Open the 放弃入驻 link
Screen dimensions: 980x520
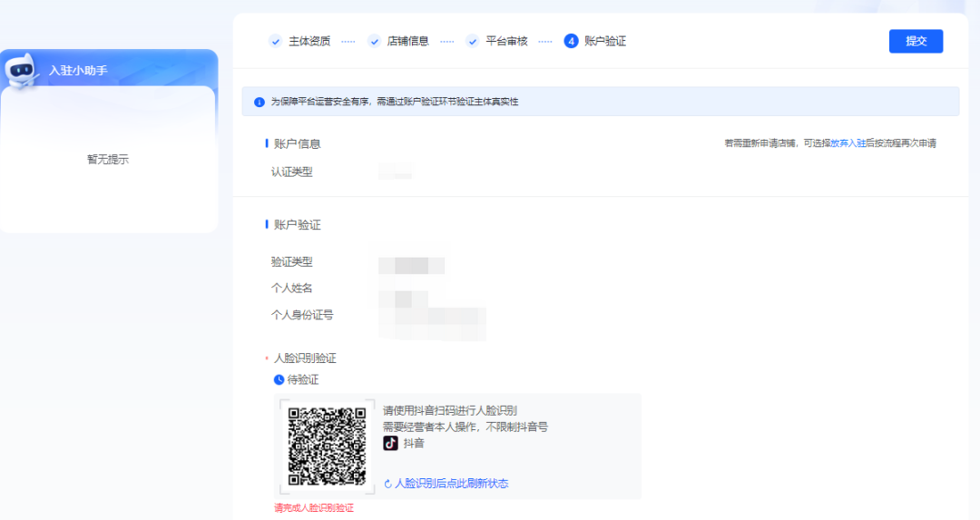coord(848,143)
